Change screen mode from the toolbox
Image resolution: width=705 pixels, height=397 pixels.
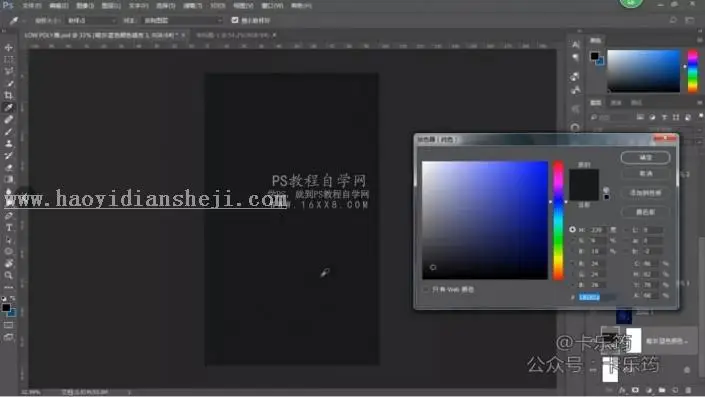pos(9,337)
